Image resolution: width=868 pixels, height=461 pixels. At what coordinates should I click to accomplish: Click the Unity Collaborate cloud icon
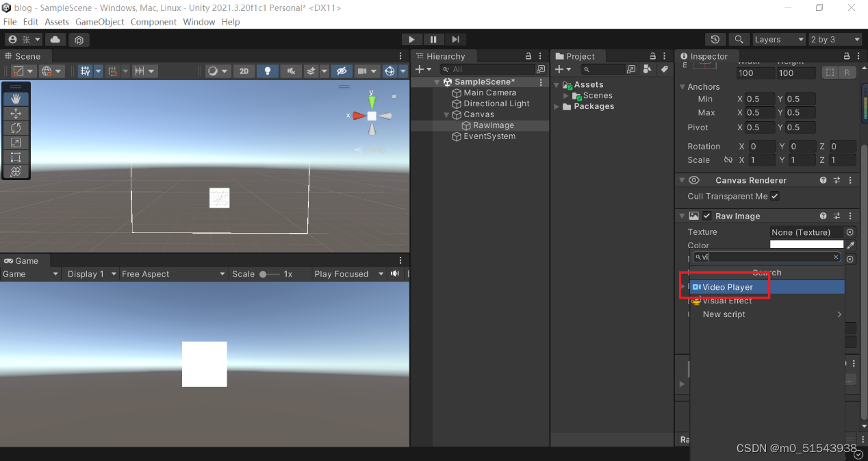pyautogui.click(x=55, y=40)
